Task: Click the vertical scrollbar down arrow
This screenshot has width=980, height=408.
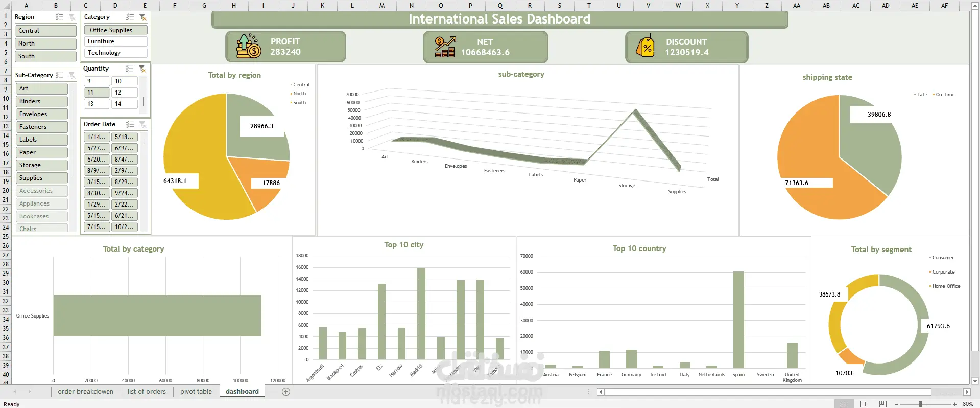Action: pyautogui.click(x=975, y=381)
